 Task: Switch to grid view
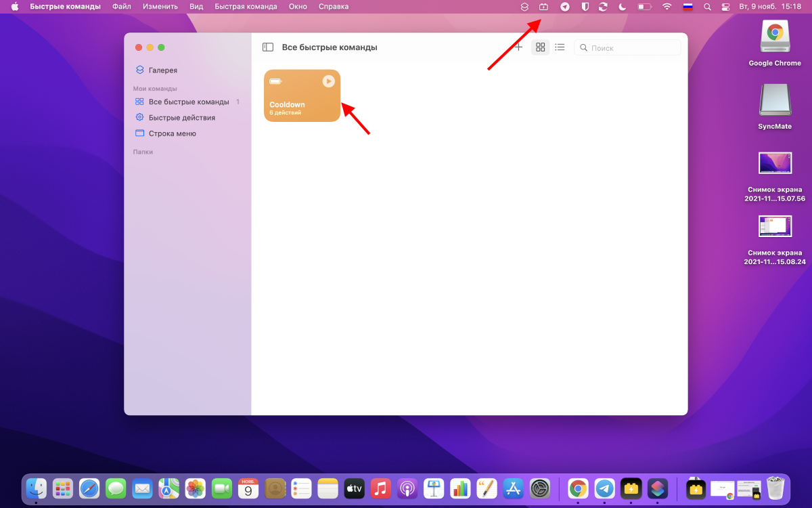[x=540, y=47]
